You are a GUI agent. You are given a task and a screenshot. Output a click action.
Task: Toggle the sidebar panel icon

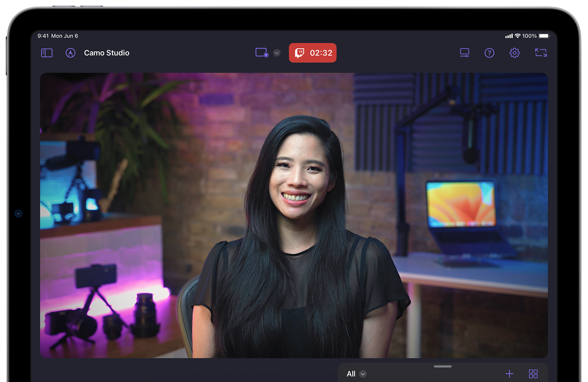pyautogui.click(x=47, y=53)
